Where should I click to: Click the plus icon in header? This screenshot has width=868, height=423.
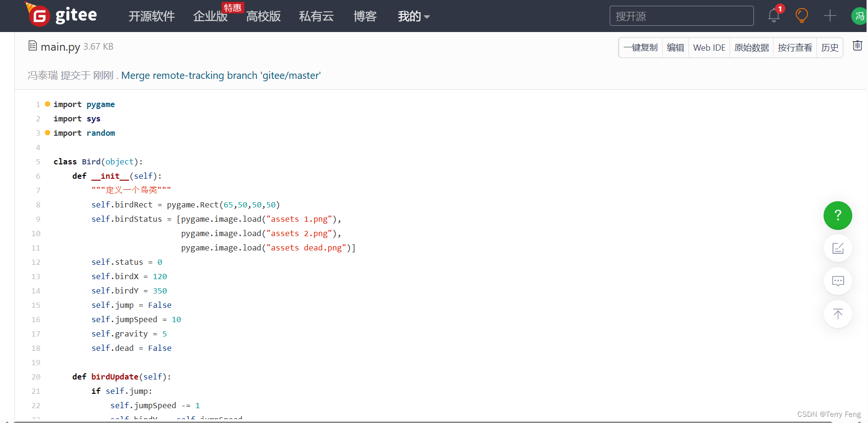click(830, 16)
